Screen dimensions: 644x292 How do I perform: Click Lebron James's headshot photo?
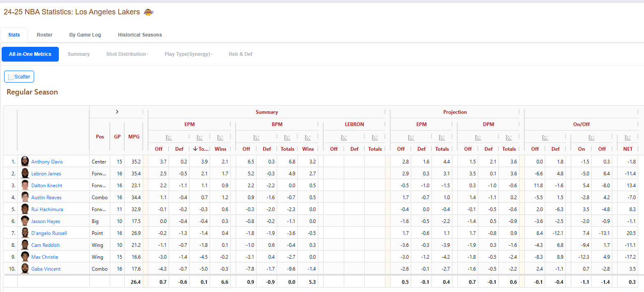tap(25, 173)
